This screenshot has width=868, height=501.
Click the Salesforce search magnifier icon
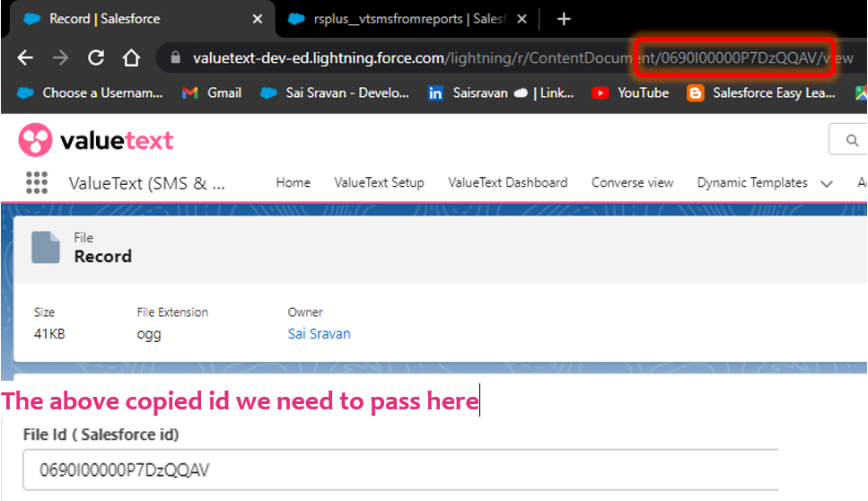click(852, 140)
